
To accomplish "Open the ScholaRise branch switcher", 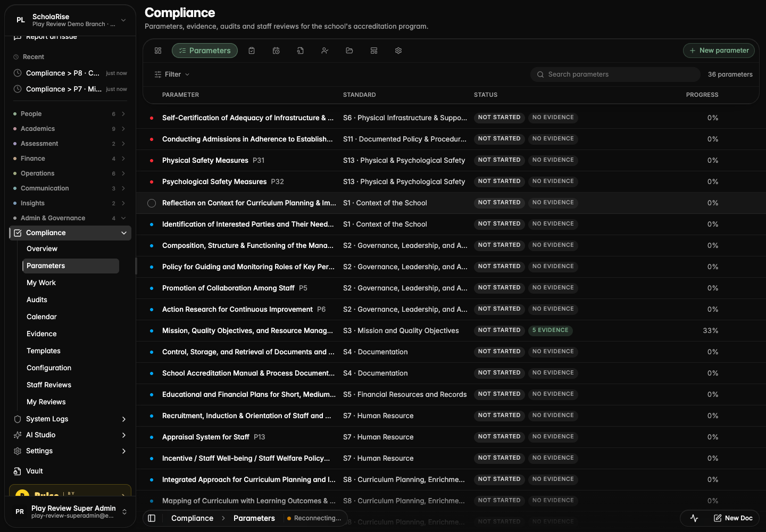I will [x=70, y=20].
